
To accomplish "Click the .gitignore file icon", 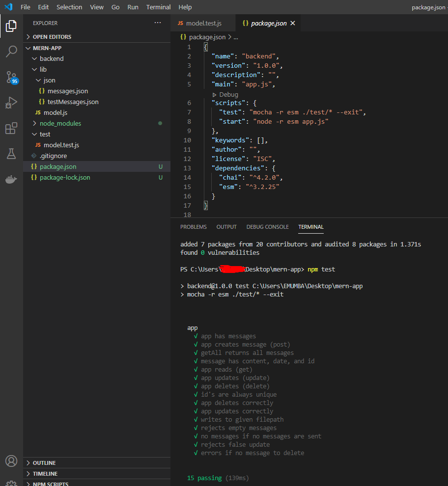I will click(34, 156).
